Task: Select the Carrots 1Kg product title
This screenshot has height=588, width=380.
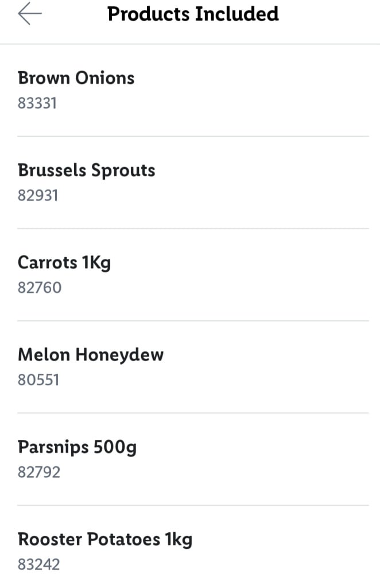Action: click(64, 262)
